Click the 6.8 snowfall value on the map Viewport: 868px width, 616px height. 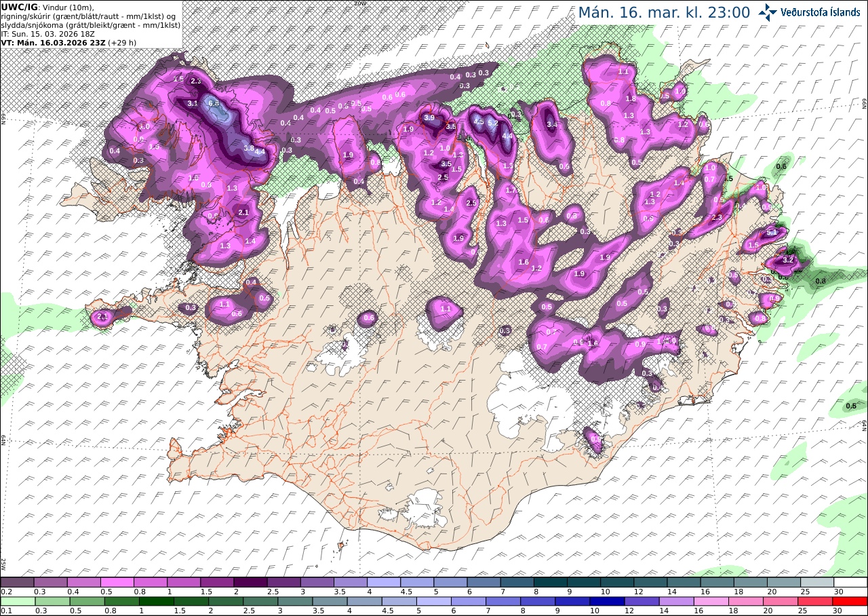pos(215,104)
